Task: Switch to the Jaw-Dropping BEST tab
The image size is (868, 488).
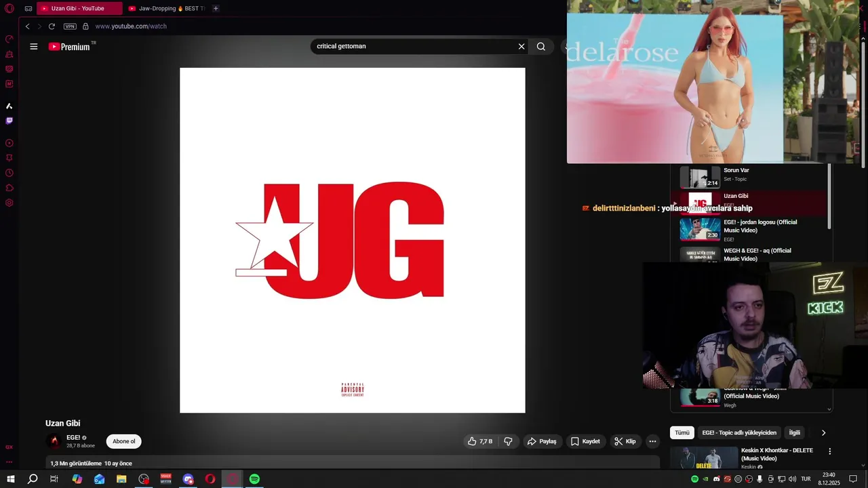Action: pos(166,9)
